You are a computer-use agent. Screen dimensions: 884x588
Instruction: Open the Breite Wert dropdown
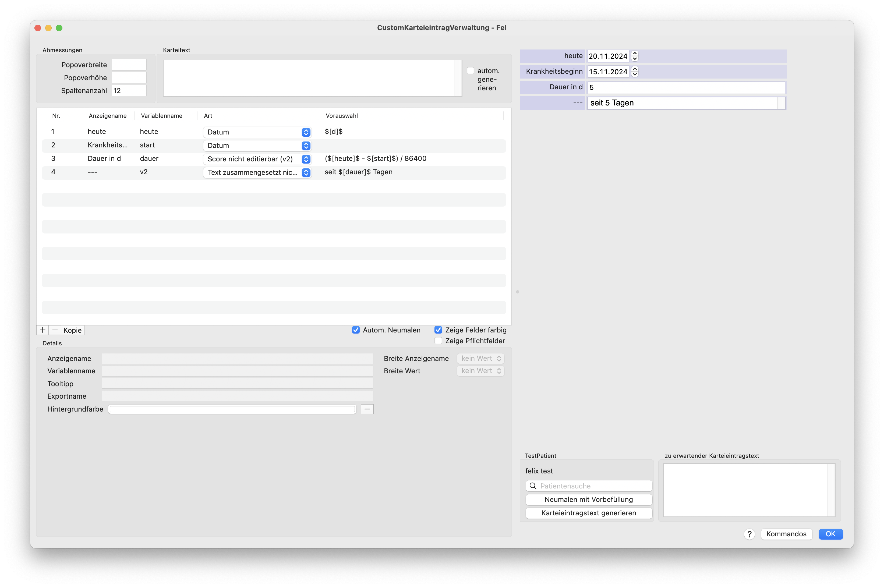pyautogui.click(x=480, y=371)
